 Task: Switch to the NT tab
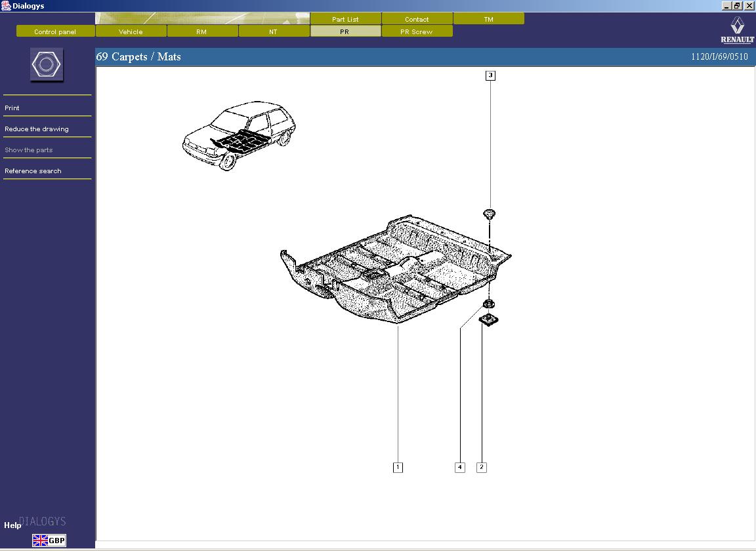273,31
